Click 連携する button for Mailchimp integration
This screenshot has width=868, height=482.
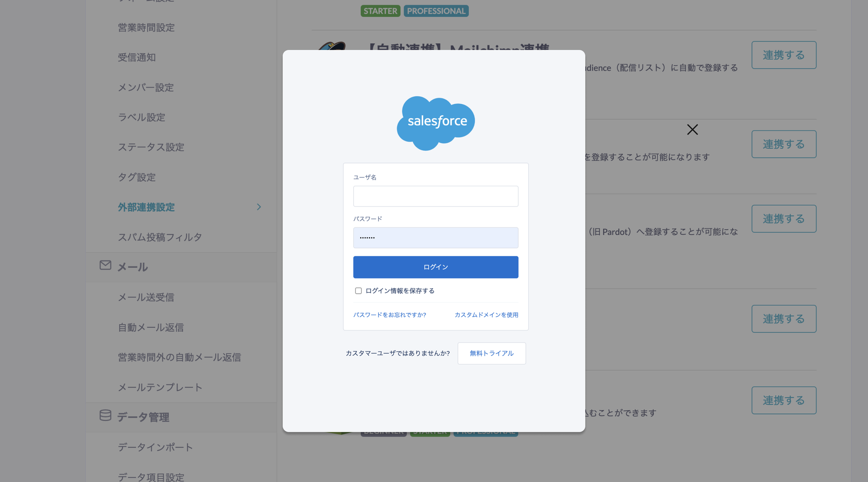784,55
